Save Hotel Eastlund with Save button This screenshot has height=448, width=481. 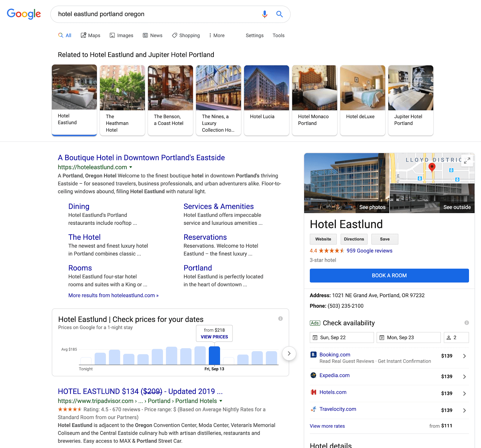pyautogui.click(x=385, y=239)
